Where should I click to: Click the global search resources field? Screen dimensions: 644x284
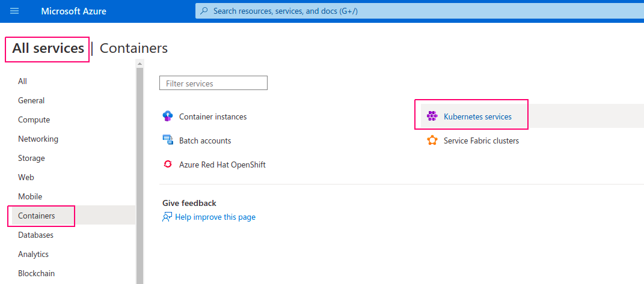pyautogui.click(x=420, y=11)
